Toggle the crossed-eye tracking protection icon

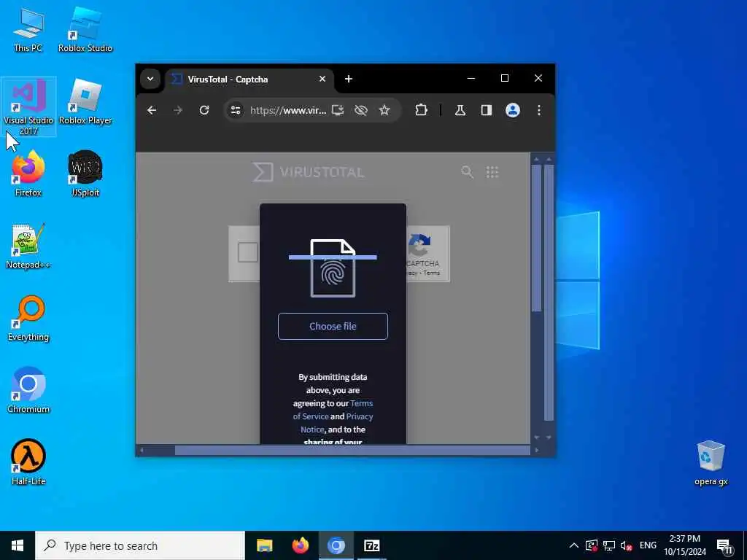361,111
